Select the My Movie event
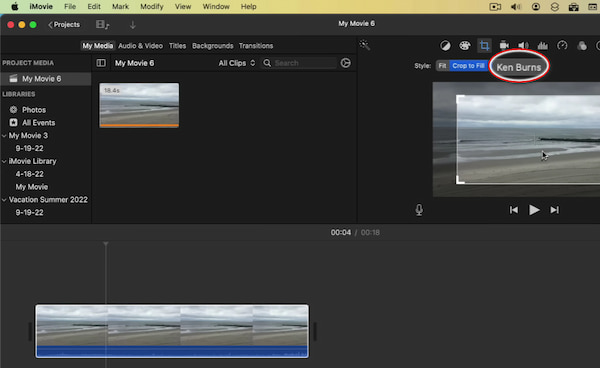This screenshot has height=368, width=600. (x=32, y=187)
